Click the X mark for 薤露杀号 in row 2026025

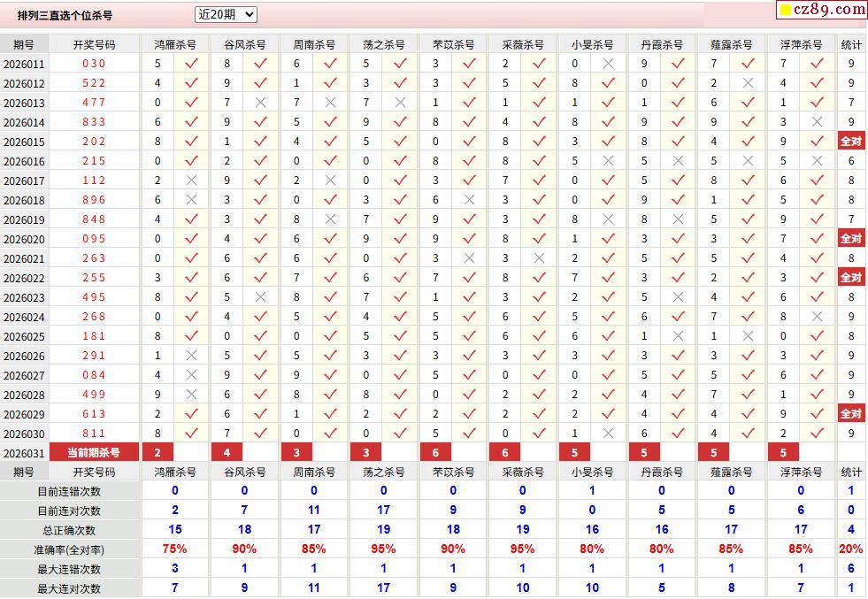pos(748,336)
